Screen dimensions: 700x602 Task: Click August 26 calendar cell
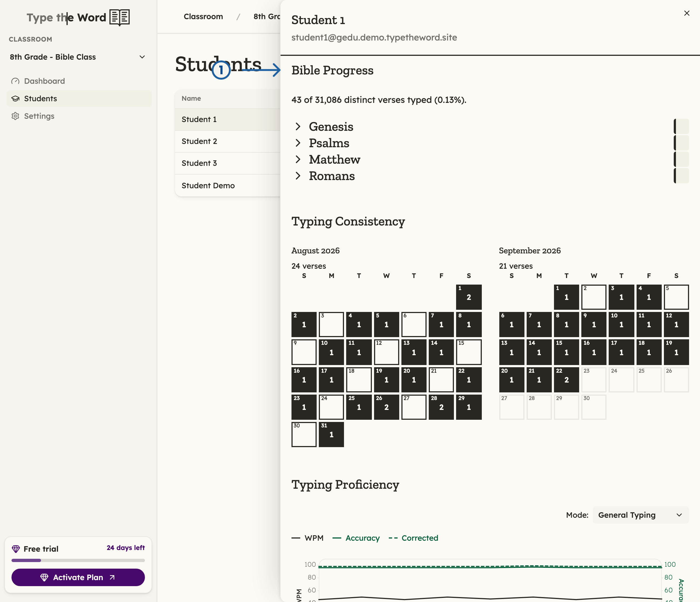tap(386, 407)
